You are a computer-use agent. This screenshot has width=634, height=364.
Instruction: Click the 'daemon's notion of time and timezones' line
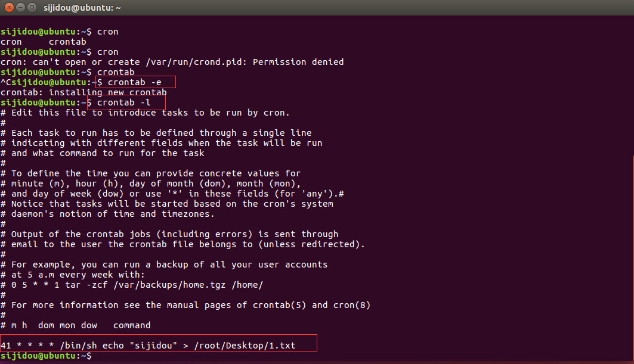107,214
